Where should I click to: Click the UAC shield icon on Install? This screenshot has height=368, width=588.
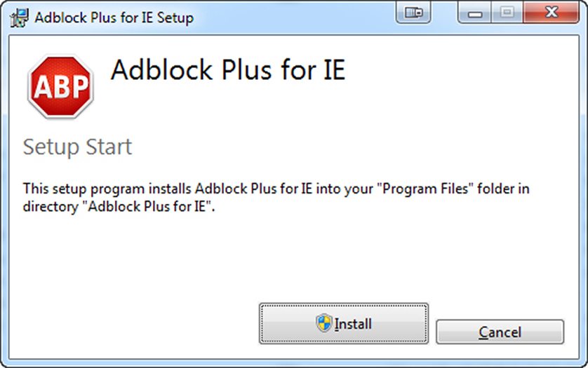pos(323,323)
